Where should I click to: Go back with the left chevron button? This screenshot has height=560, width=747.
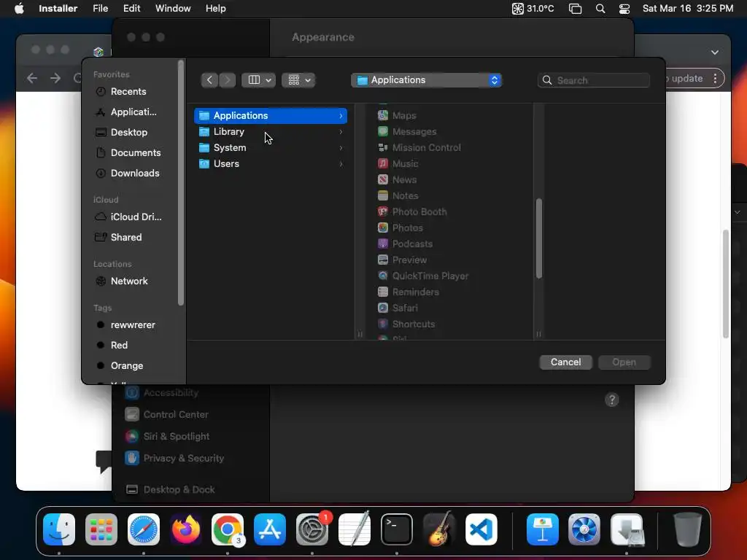click(209, 80)
